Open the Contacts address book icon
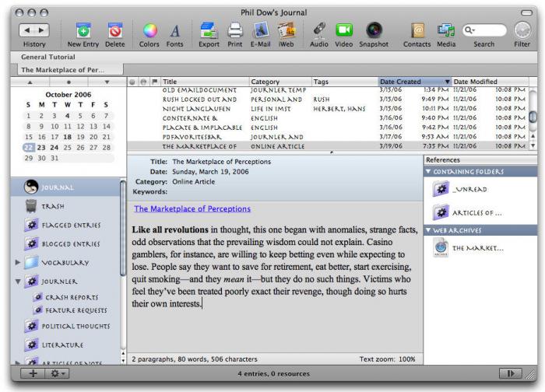This screenshot has width=545, height=392. 417,30
